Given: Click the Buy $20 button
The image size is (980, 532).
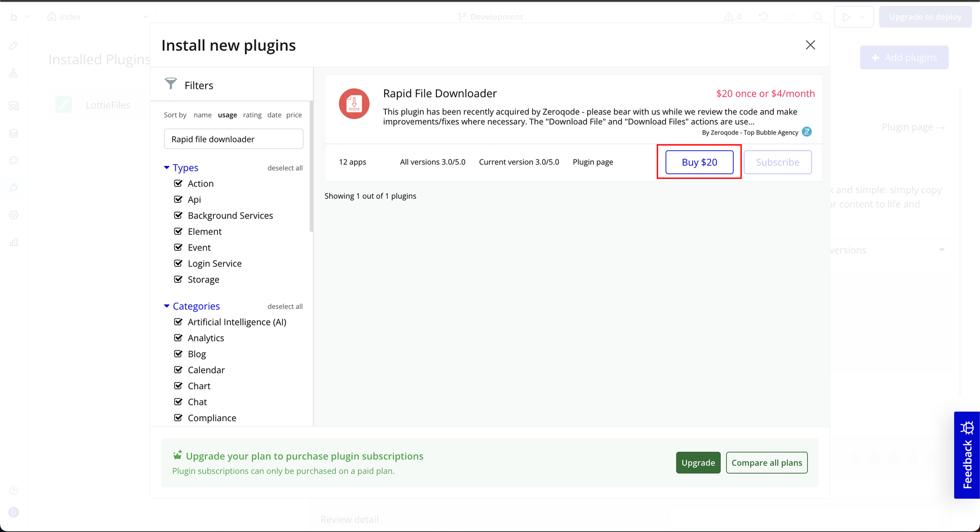Looking at the screenshot, I should [699, 162].
